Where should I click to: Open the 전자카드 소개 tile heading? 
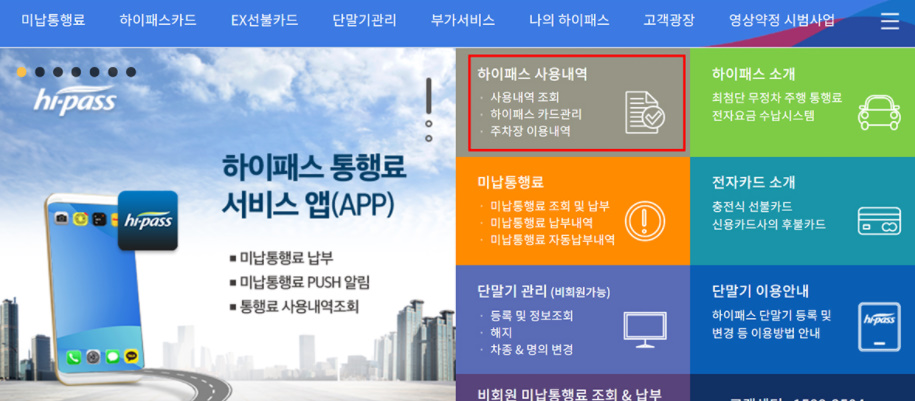point(753,183)
